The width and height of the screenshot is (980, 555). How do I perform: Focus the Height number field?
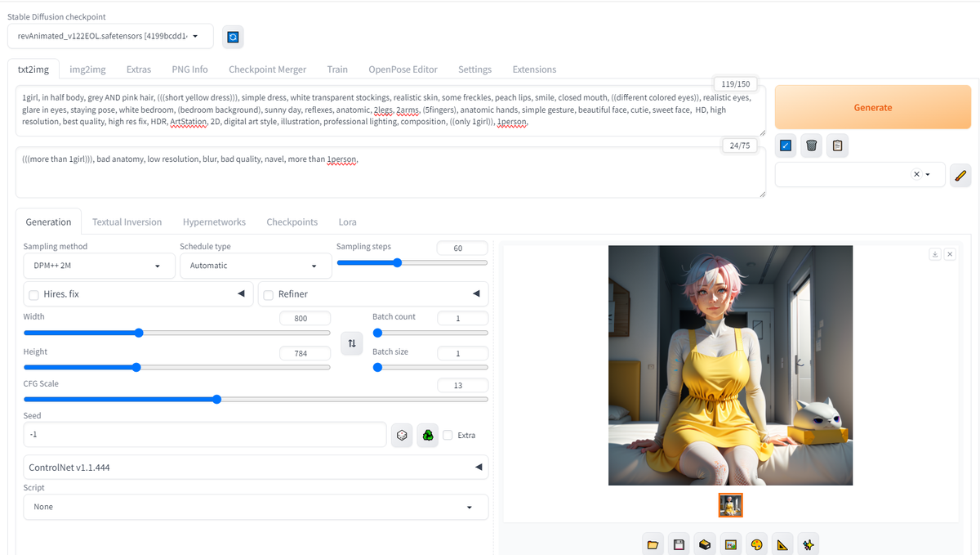(305, 353)
